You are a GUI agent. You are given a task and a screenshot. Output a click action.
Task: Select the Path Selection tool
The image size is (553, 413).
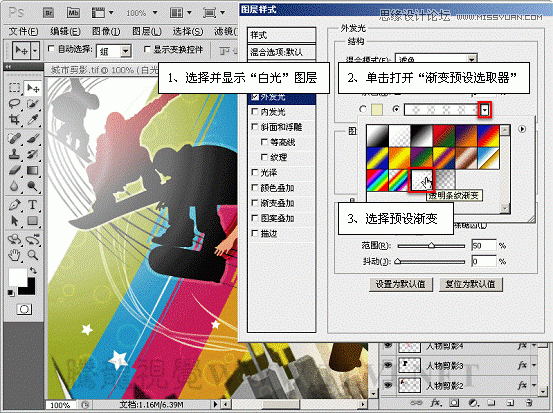point(14,221)
